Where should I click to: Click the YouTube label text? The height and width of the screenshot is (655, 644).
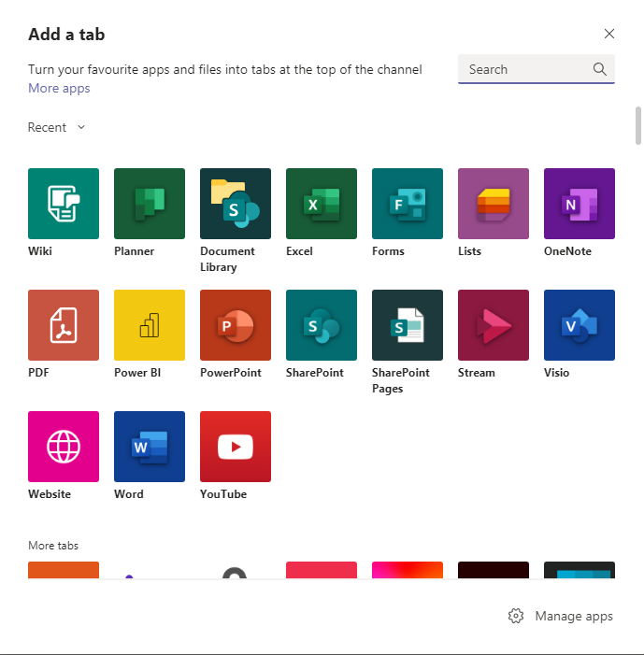223,494
